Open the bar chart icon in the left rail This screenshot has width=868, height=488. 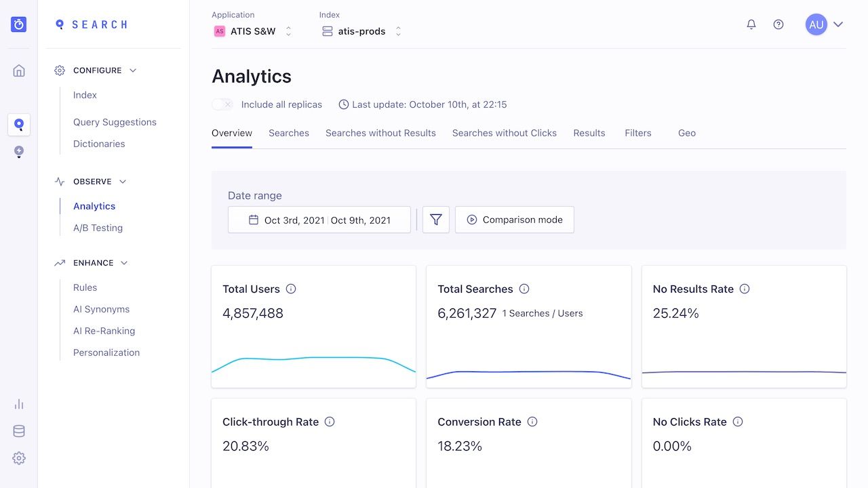click(19, 404)
